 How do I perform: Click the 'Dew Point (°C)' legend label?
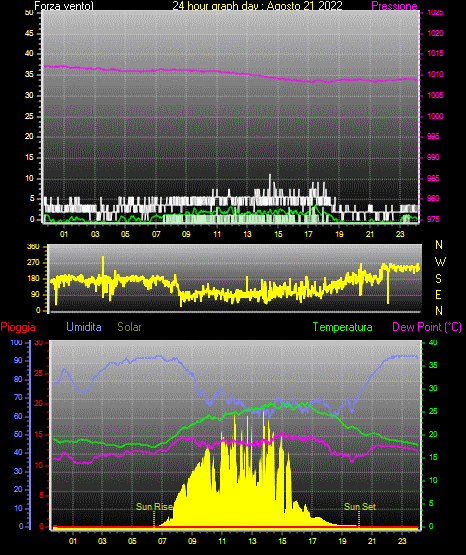click(427, 327)
